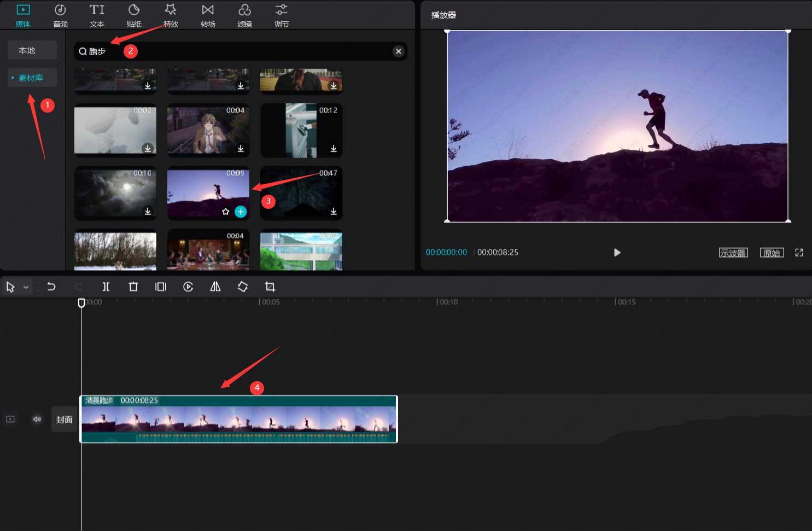This screenshot has height=531, width=812.
Task: Mute the main track audio
Action: click(x=37, y=419)
